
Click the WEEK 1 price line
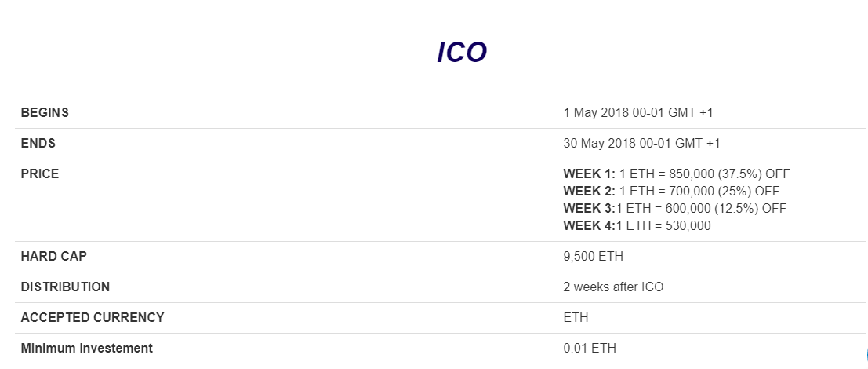pyautogui.click(x=677, y=174)
